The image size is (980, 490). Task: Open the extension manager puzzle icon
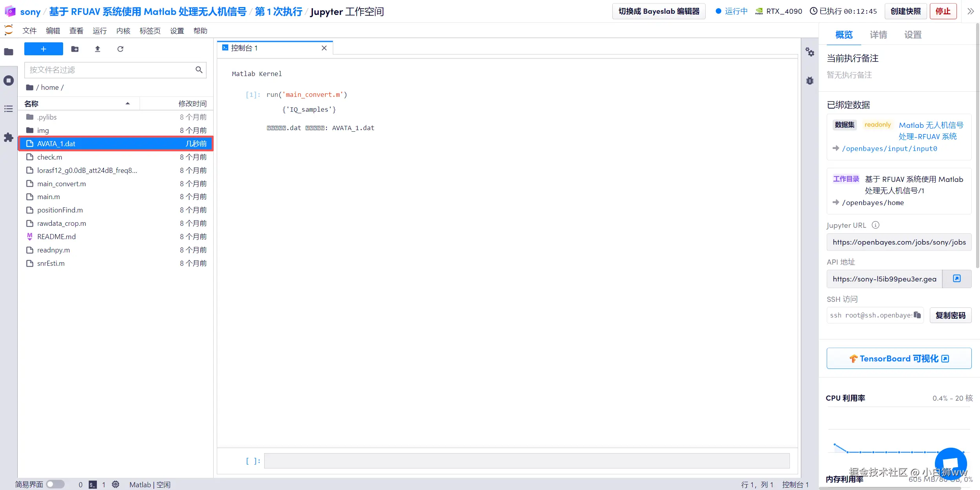tap(9, 138)
